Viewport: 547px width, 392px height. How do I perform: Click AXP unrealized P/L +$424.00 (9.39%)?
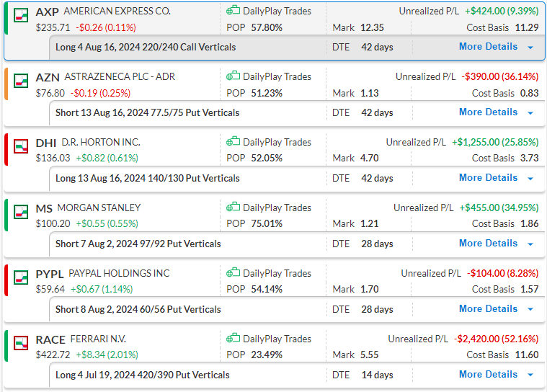point(502,11)
